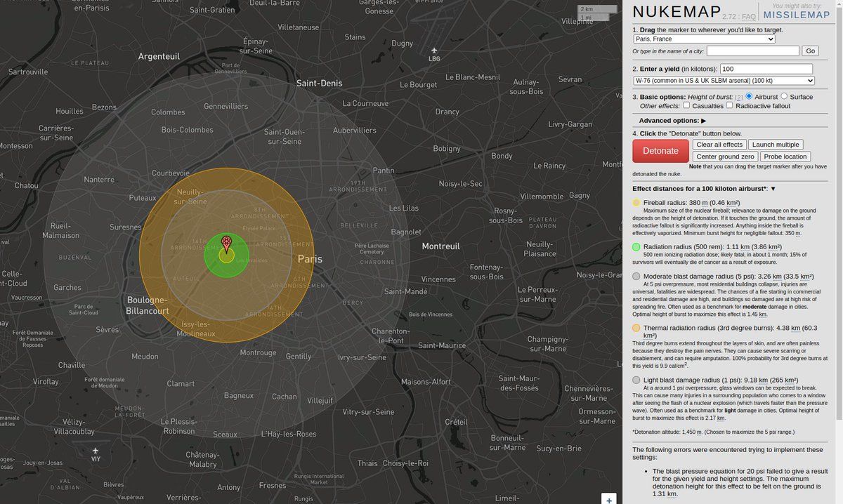Screen dimensions: 843x504
Task: Click the gray light blast damage legend circle
Action: click(x=636, y=380)
